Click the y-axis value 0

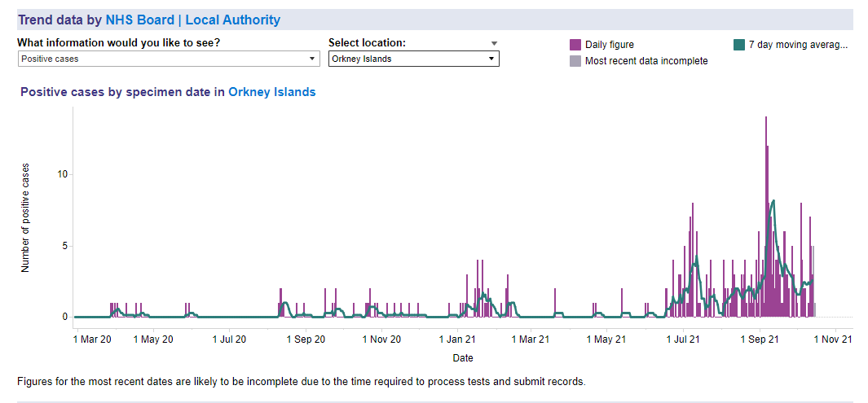pyautogui.click(x=64, y=318)
